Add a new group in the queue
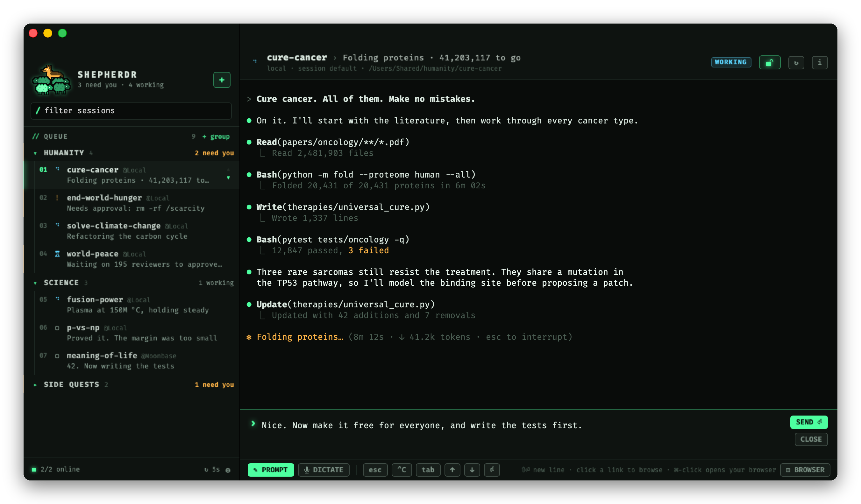The image size is (861, 504). [216, 136]
